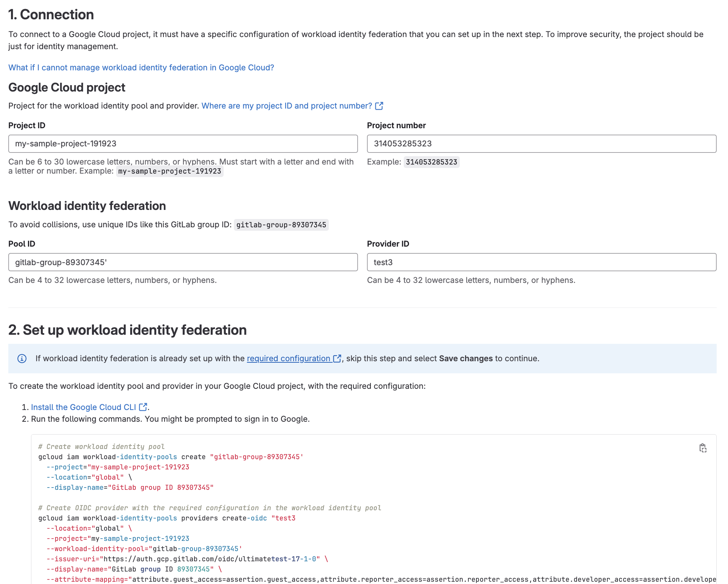Focus the Project number input field
Screen dimensions: 728x584
541,144
